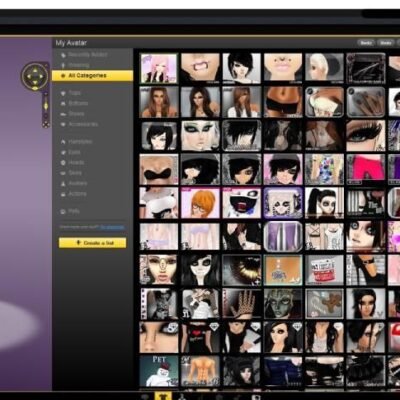Click the camera pan up arrow
400x400 pixels.
(35, 70)
